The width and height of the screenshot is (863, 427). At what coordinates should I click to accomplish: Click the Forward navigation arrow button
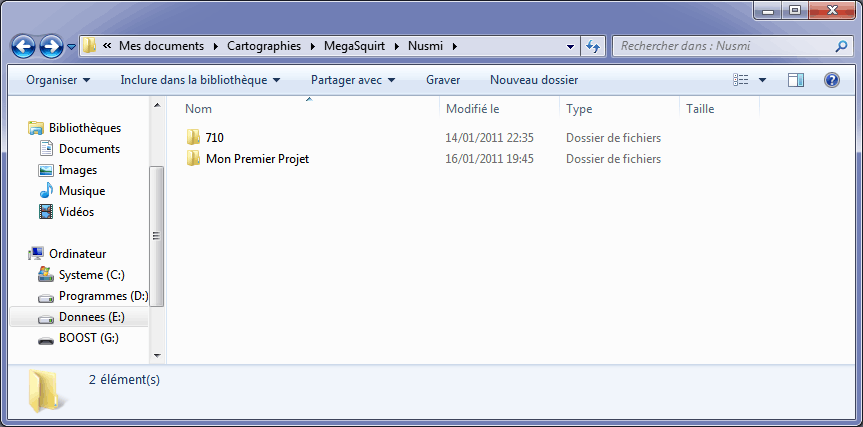pos(51,46)
